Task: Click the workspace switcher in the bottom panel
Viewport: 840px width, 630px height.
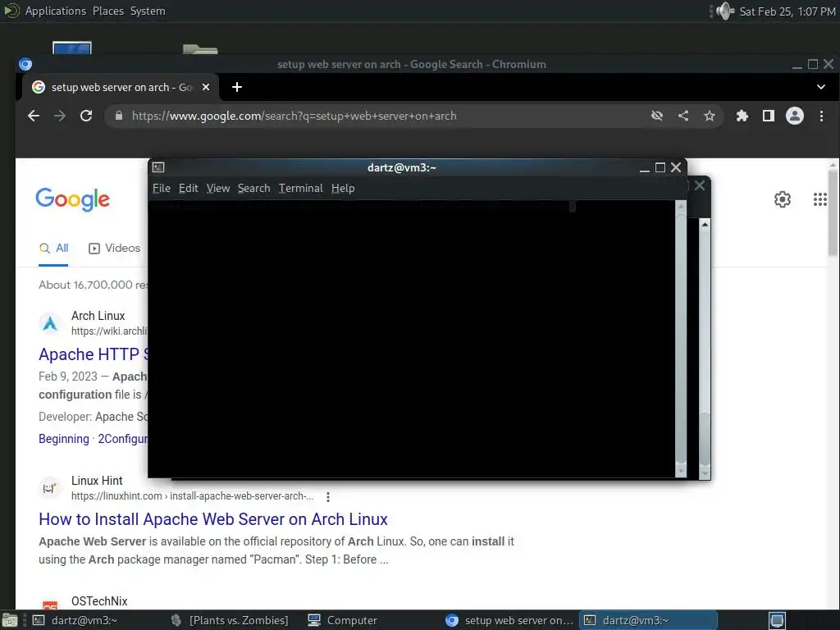Action: click(x=777, y=620)
